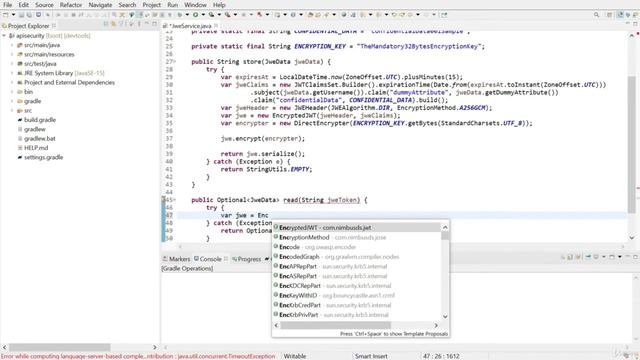Choose EncAPRepPart from the completion list
640x360 pixels.
point(356,266)
